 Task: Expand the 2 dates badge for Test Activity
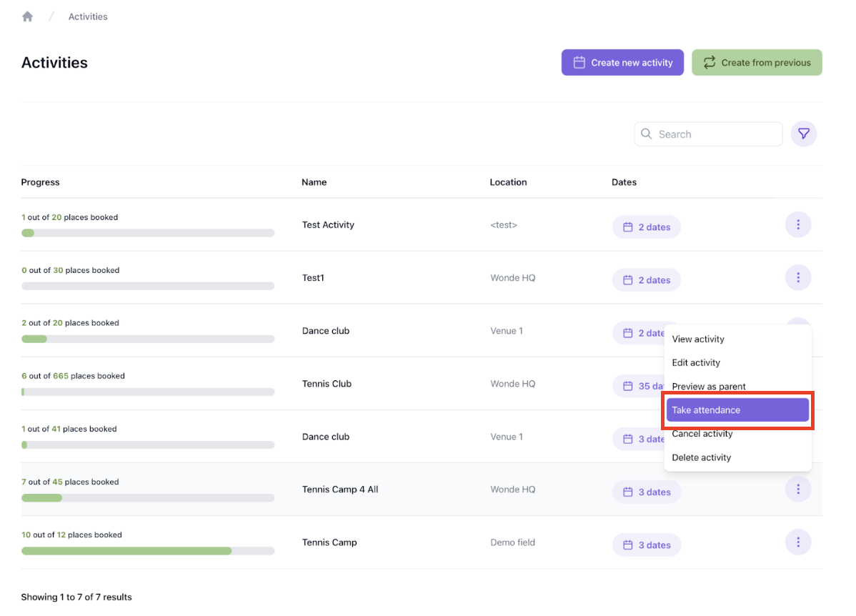point(647,227)
